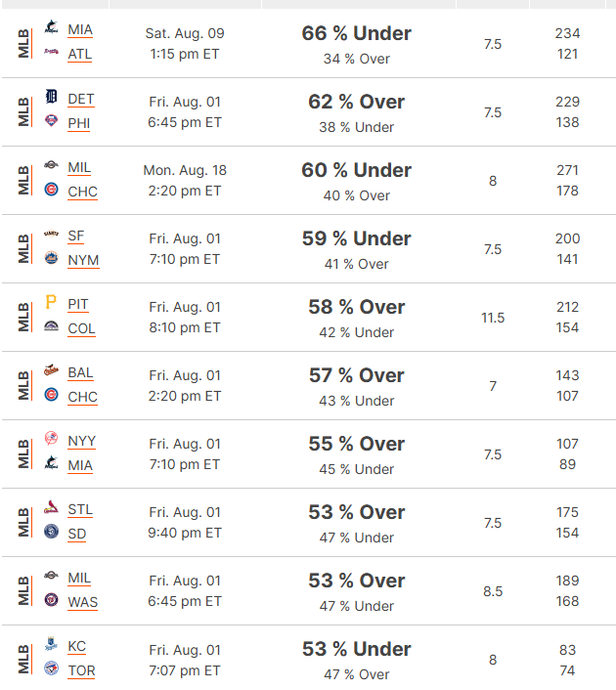
Task: Click the Phillies logo icon
Action: (51, 120)
